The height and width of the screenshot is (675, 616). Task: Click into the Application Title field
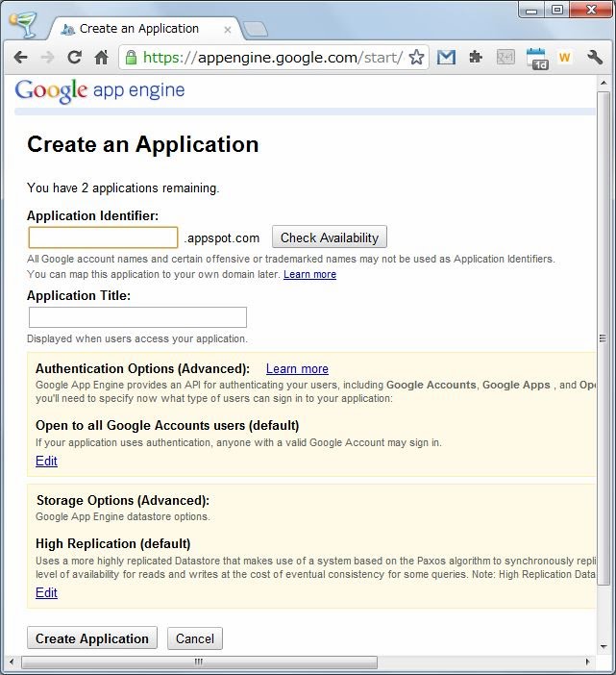click(137, 317)
